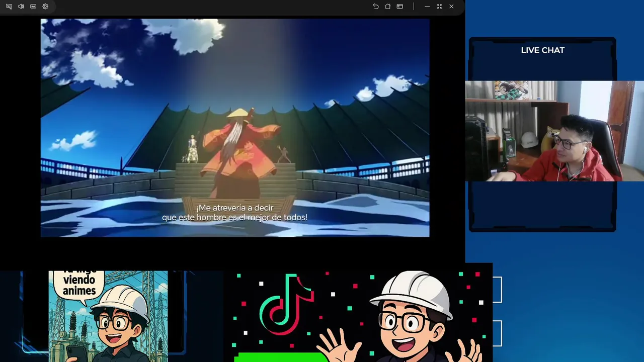Open the recent apps layout icon
Screen dimensions: 644x362
[400, 7]
